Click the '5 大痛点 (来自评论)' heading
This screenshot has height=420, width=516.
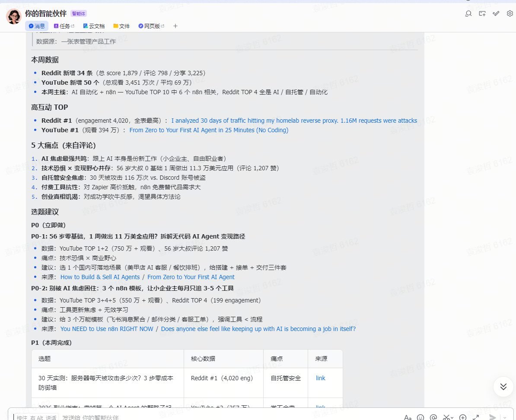click(63, 146)
